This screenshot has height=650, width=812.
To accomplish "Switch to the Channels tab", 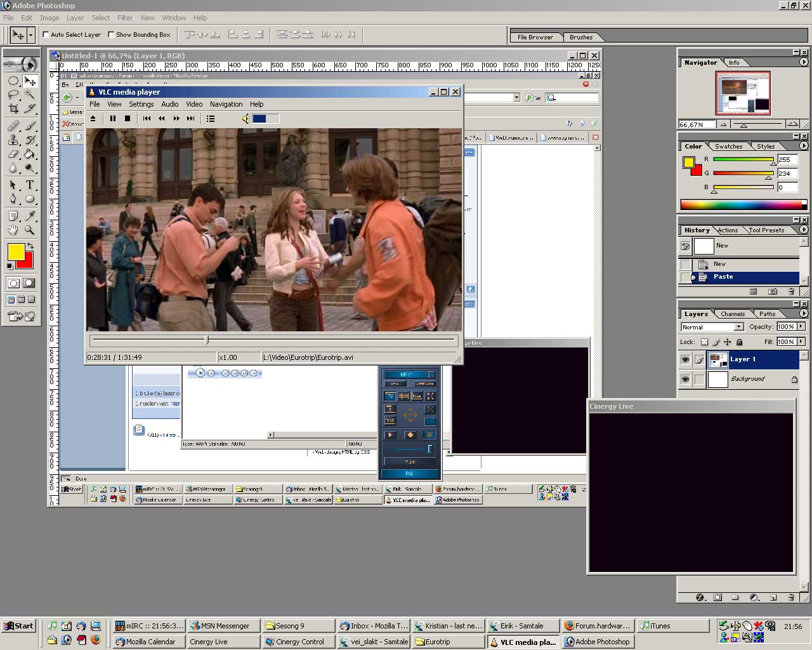I will click(x=733, y=314).
